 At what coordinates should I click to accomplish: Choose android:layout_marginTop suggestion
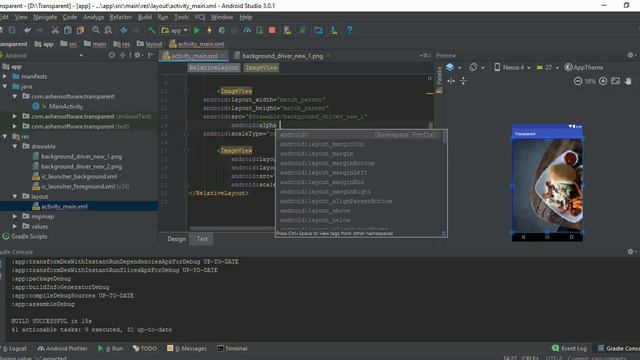(x=322, y=144)
